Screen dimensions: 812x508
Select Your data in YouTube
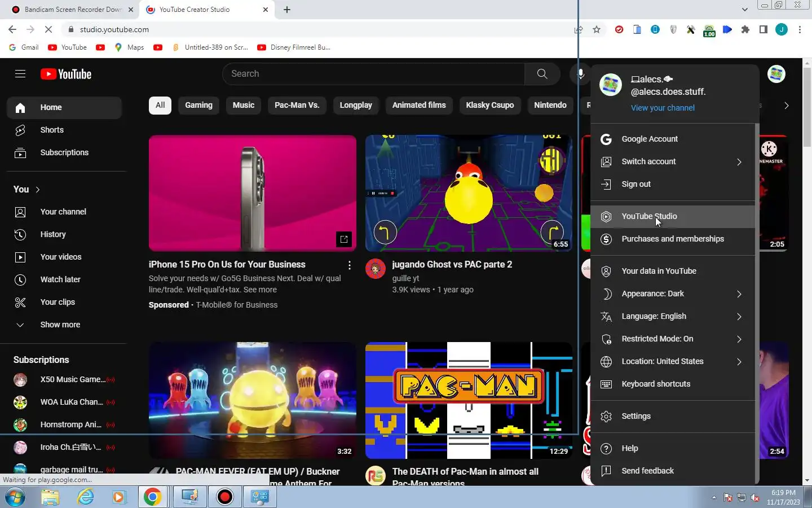point(673,271)
